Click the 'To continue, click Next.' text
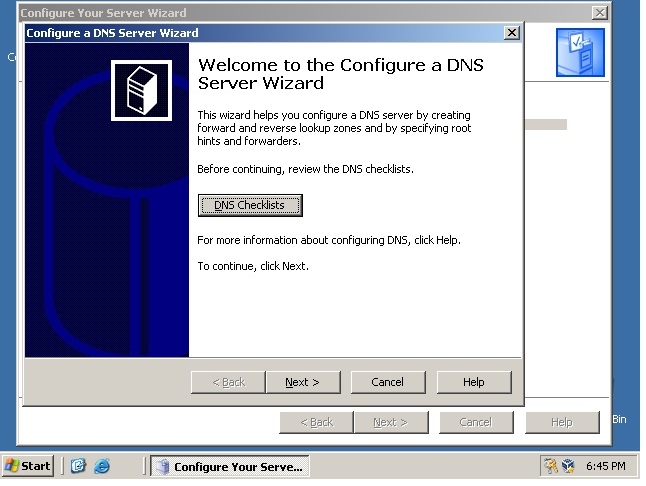 pyautogui.click(x=253, y=266)
